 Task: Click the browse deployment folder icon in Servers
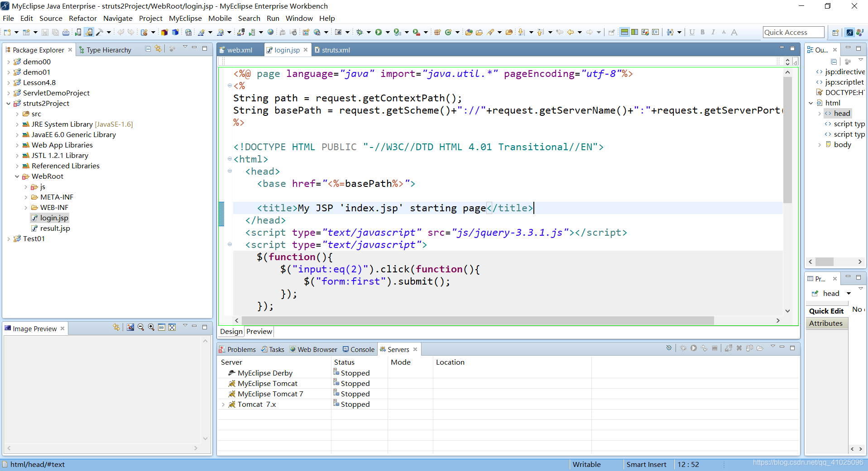[x=760, y=348]
